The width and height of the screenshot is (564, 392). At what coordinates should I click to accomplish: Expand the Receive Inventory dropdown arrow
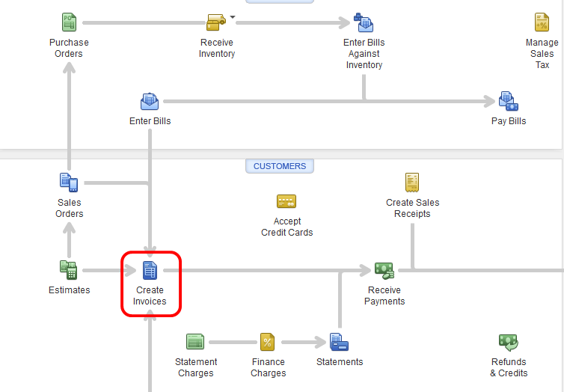click(233, 17)
